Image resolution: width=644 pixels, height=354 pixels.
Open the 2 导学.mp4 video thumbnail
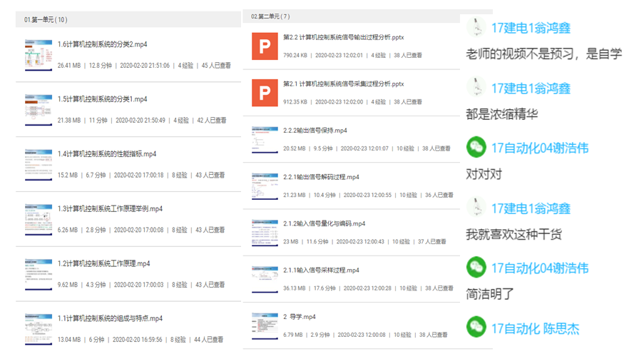tap(265, 326)
